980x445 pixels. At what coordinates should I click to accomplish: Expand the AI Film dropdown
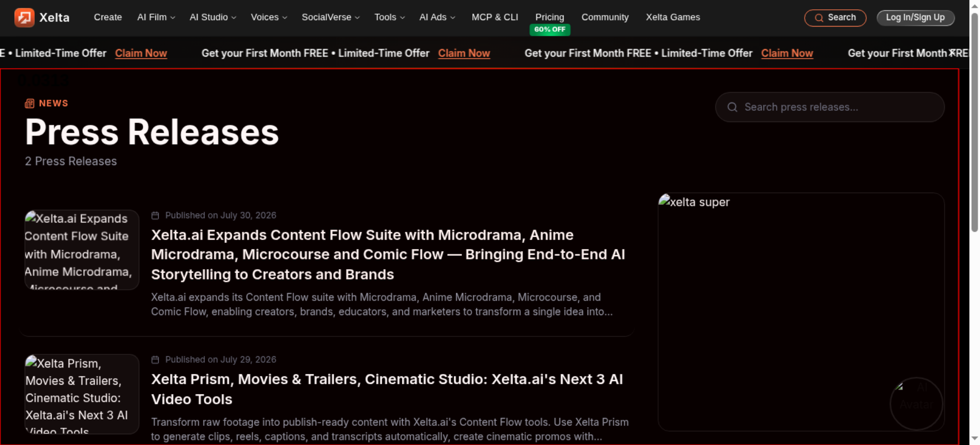click(x=156, y=17)
